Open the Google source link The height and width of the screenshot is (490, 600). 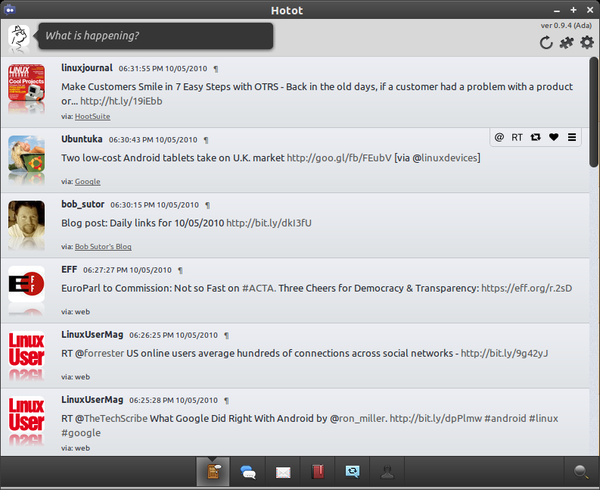[88, 181]
